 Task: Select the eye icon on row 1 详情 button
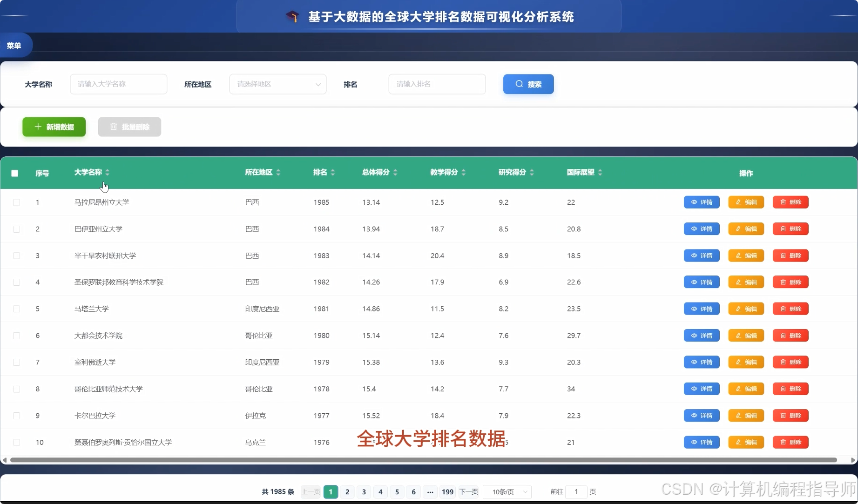coord(693,202)
